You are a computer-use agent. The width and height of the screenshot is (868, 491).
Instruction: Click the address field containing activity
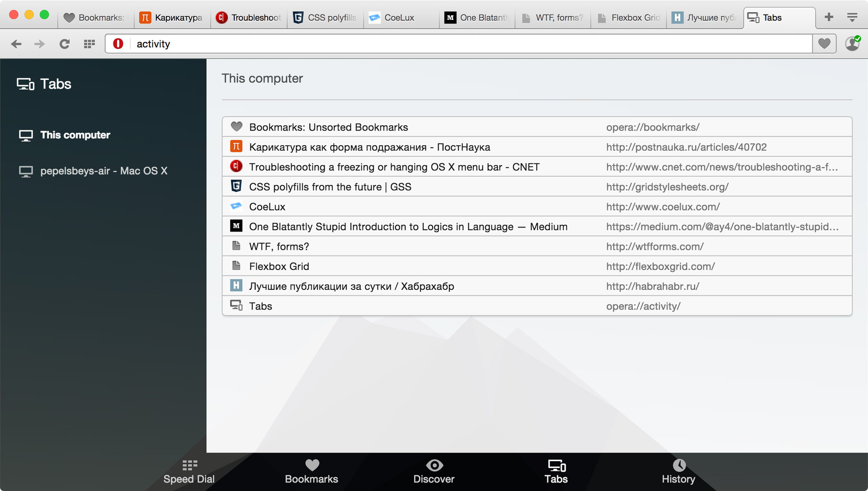pyautogui.click(x=452, y=44)
